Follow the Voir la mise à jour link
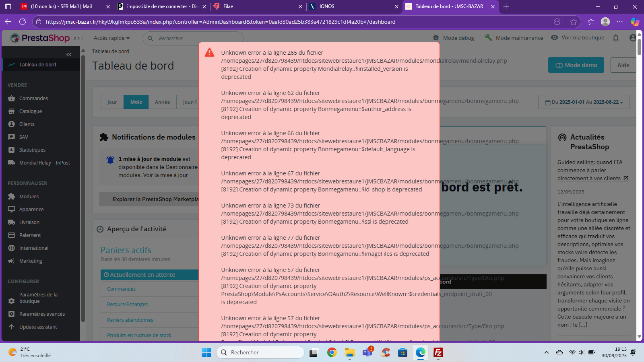This screenshot has height=362, width=644. (x=165, y=175)
